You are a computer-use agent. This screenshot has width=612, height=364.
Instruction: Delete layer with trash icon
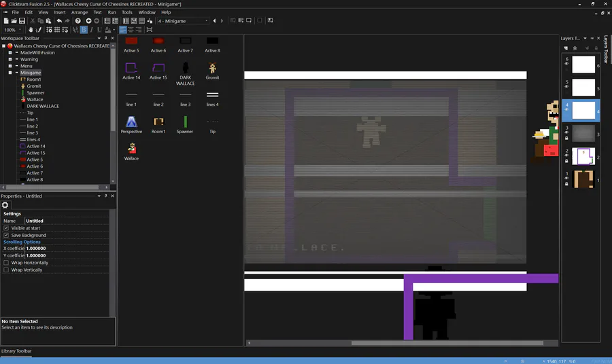(x=575, y=48)
